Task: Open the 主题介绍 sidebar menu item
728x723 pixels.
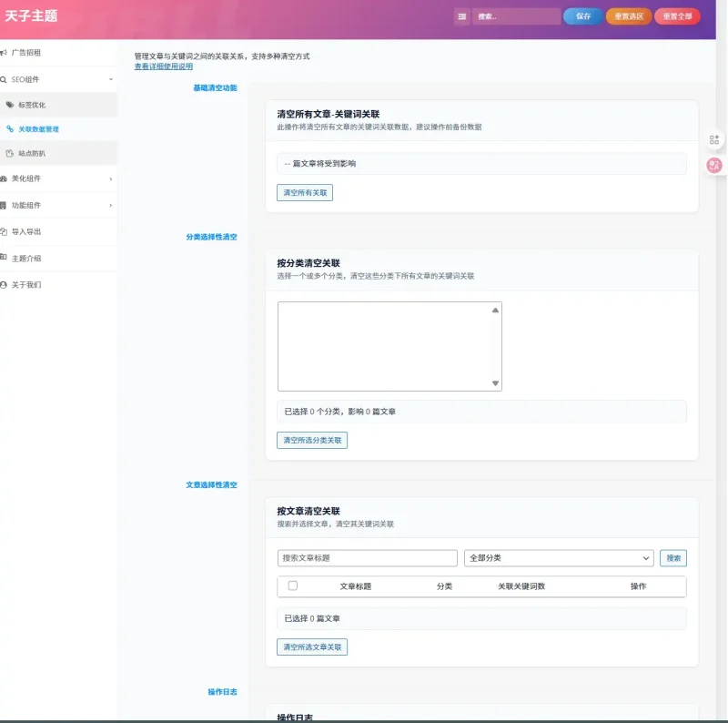Action: (25, 258)
